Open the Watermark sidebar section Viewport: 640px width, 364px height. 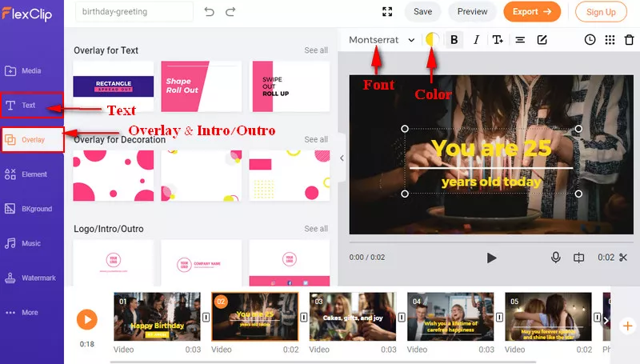tap(30, 278)
